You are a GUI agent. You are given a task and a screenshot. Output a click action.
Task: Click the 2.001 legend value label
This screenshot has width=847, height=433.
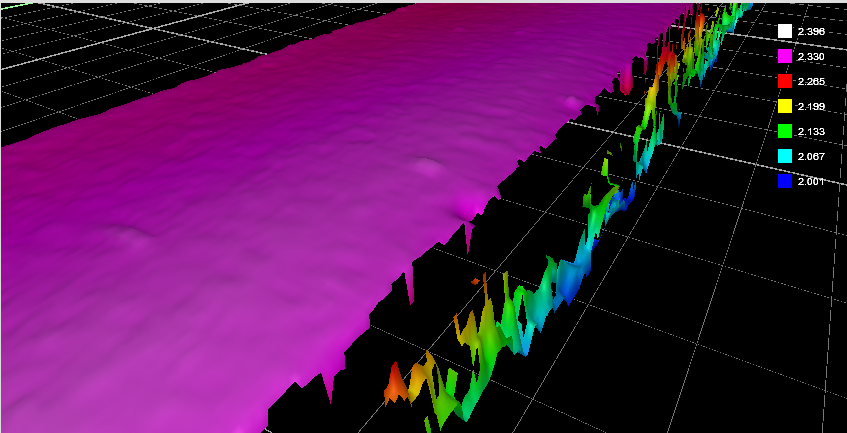tap(811, 181)
